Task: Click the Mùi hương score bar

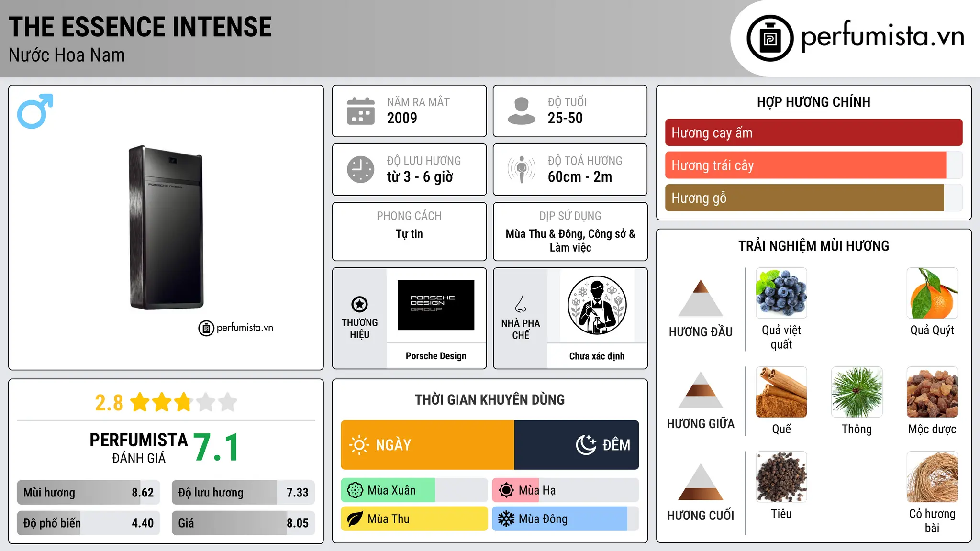Action: pos(89,493)
